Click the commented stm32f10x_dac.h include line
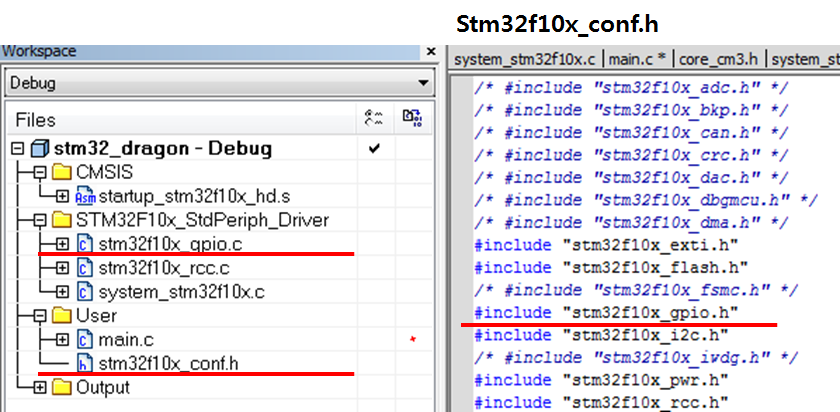840x412 pixels. pyautogui.click(x=631, y=177)
